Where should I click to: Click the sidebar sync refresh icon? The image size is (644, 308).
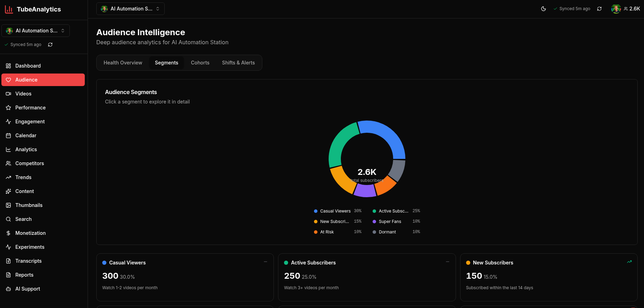(x=50, y=45)
